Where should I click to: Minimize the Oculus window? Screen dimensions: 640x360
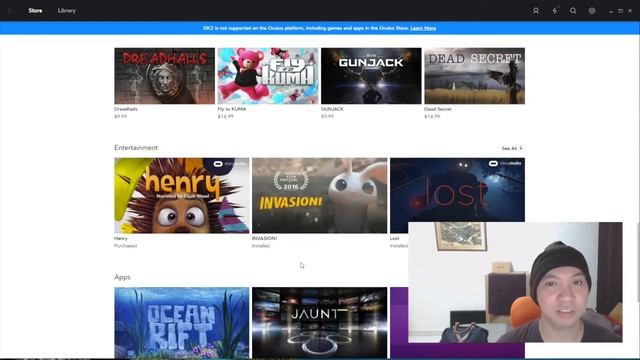[611, 11]
